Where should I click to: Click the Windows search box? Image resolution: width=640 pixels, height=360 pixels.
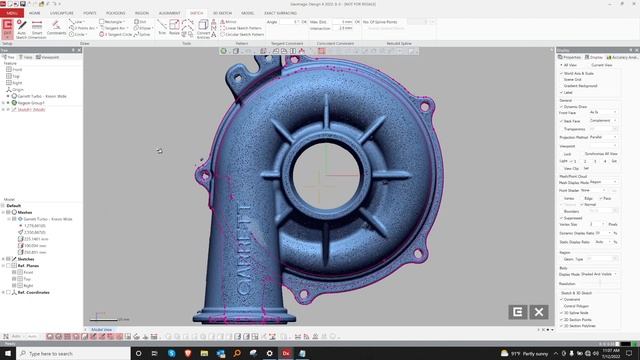click(73, 353)
